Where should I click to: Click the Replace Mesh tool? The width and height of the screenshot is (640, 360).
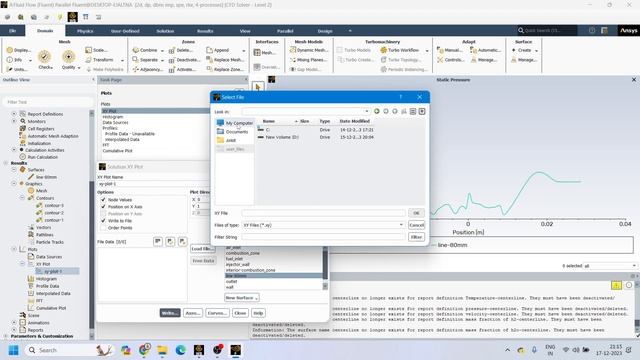(x=225, y=60)
